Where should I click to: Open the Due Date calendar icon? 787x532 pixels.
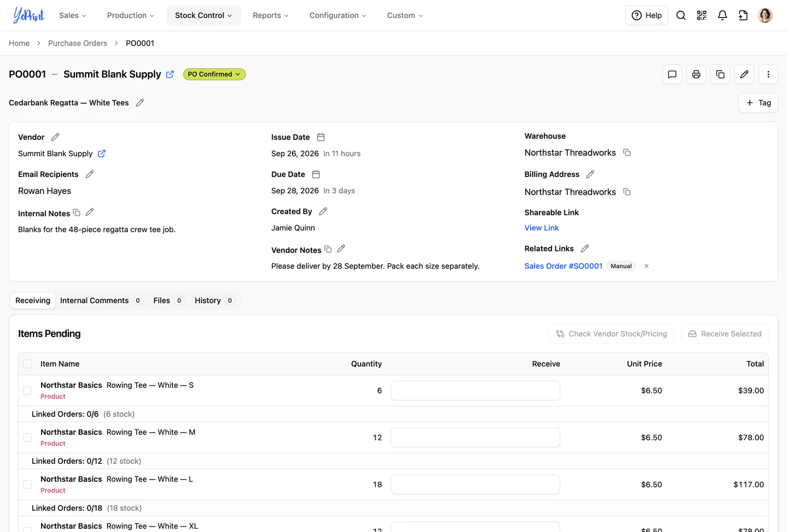click(x=316, y=174)
